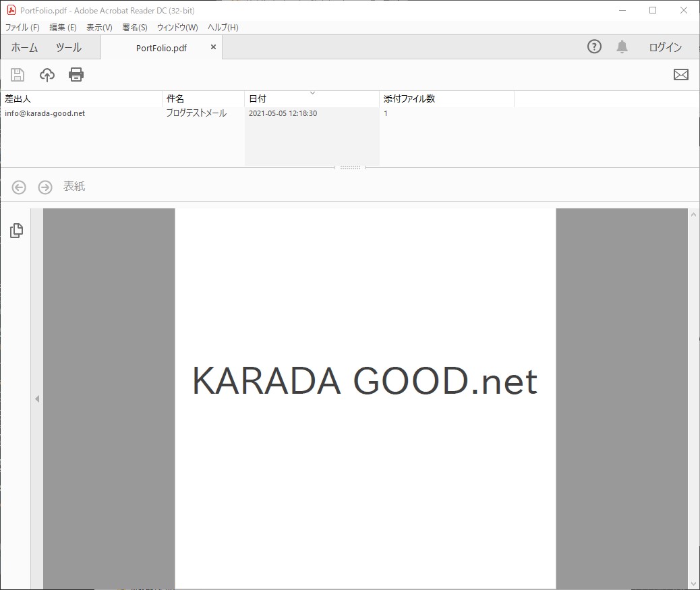Go to next item arrow
Image resolution: width=700 pixels, height=590 pixels.
click(x=45, y=187)
